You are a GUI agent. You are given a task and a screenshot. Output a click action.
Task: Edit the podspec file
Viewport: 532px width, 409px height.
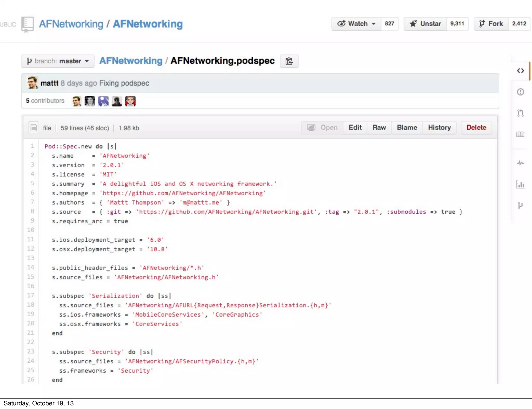(355, 128)
